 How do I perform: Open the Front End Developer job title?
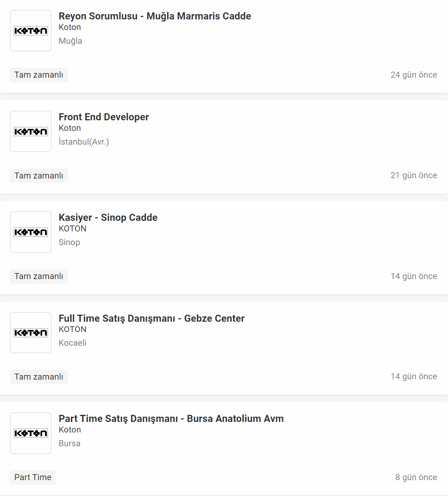point(104,117)
